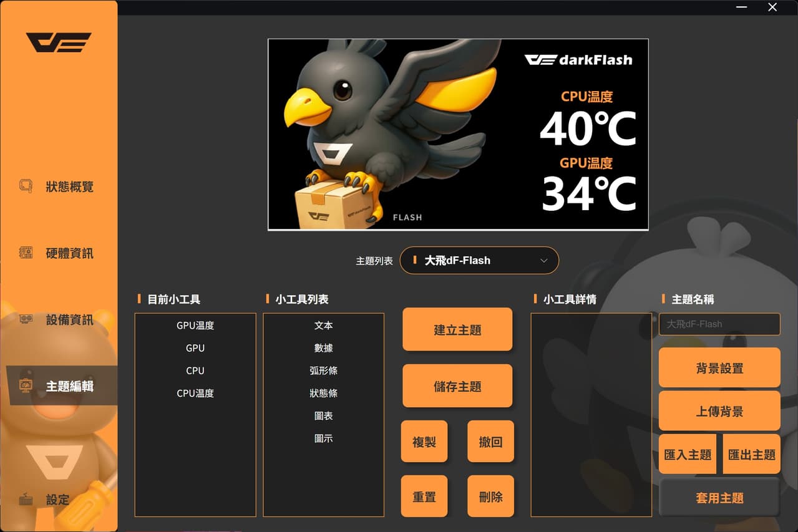The height and width of the screenshot is (532, 798).
Task: Click the theme preview image with the bird
Action: (x=458, y=134)
